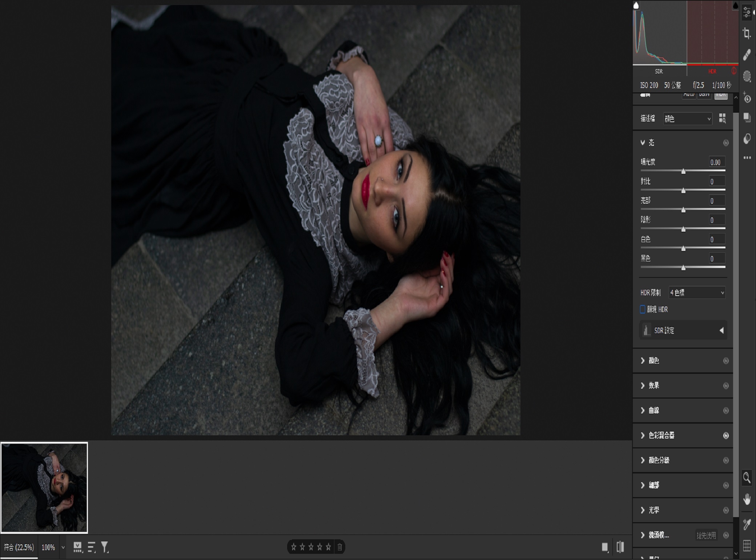
Task: Mark image for deletion with trash icon
Action: click(x=339, y=547)
